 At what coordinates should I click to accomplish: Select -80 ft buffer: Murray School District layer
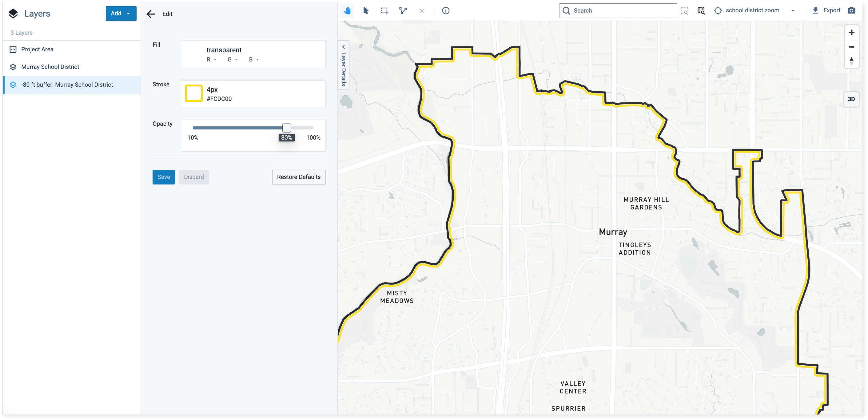coord(71,85)
